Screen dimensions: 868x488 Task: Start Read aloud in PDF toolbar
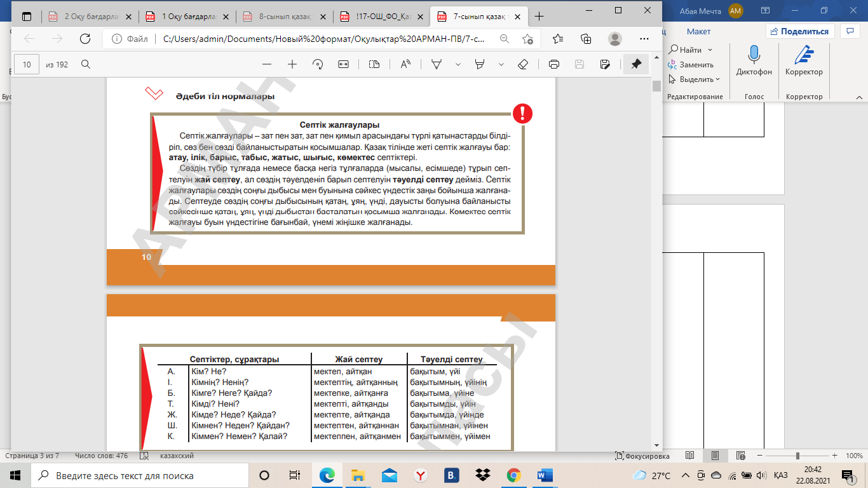(405, 64)
